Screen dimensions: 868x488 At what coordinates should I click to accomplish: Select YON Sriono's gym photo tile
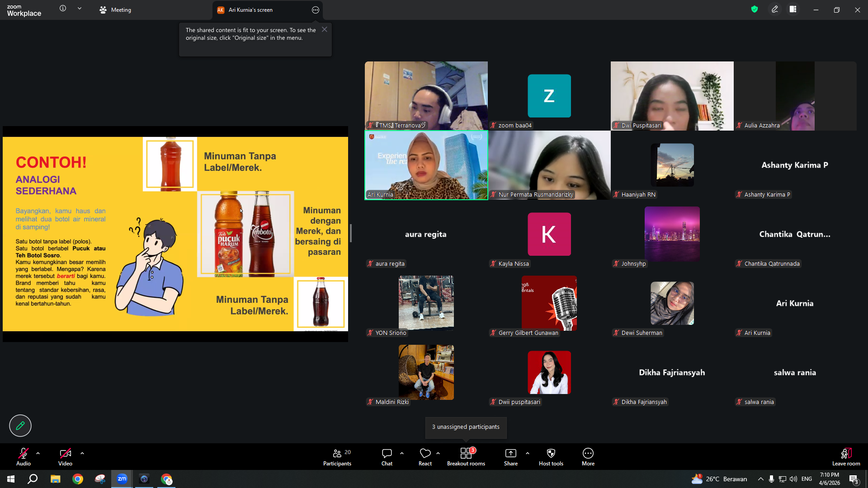pyautogui.click(x=426, y=303)
